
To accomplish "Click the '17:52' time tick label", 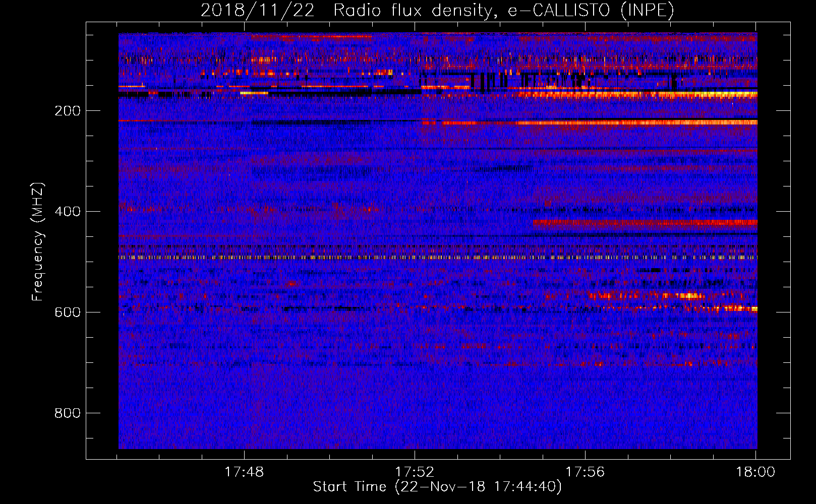I will [x=415, y=472].
